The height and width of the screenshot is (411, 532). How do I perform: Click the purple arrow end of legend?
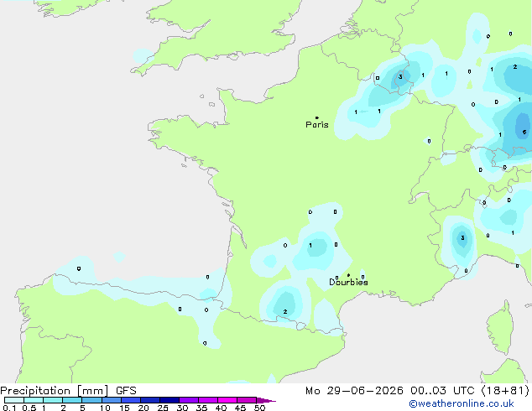tap(266, 400)
